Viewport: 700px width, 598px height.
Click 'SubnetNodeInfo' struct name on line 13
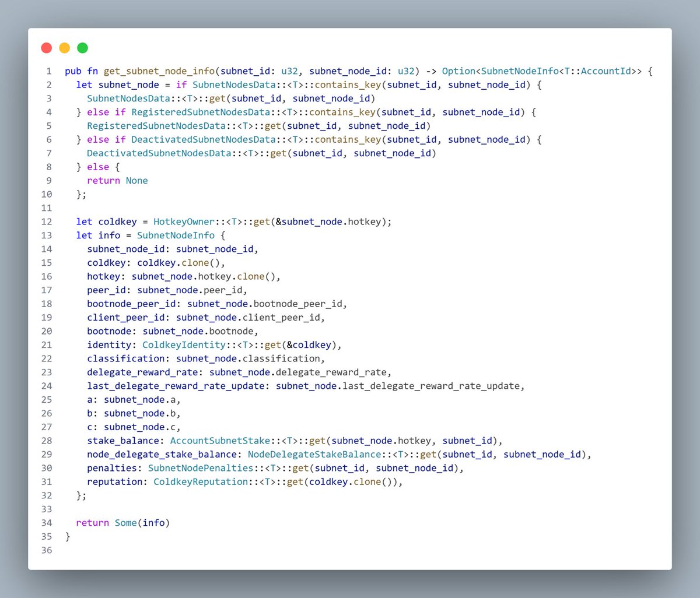point(176,235)
